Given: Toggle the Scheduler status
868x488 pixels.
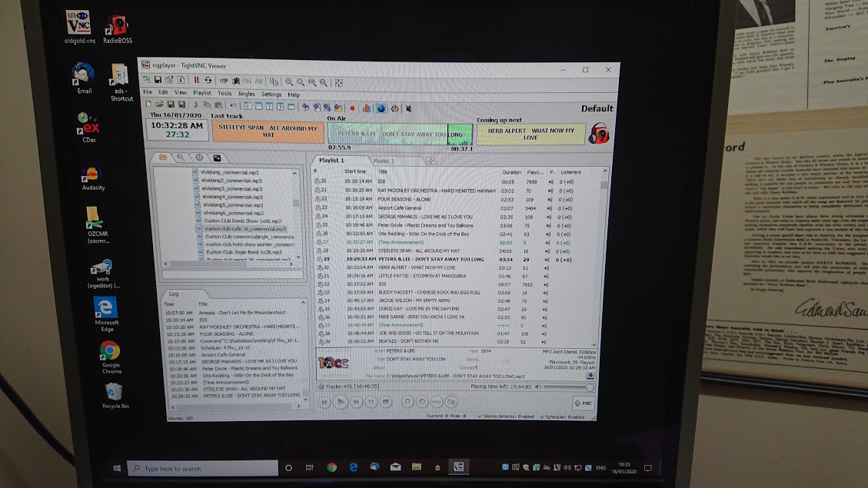Looking at the screenshot, I should pos(563,417).
